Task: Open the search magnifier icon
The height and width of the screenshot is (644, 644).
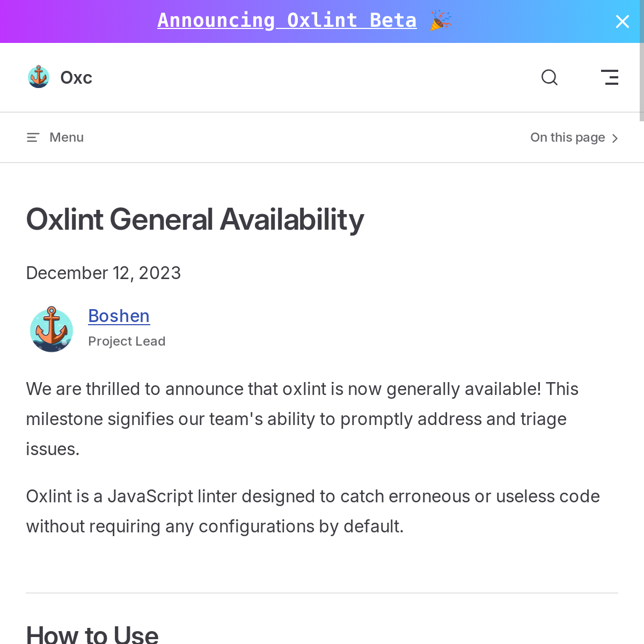Action: tap(550, 78)
